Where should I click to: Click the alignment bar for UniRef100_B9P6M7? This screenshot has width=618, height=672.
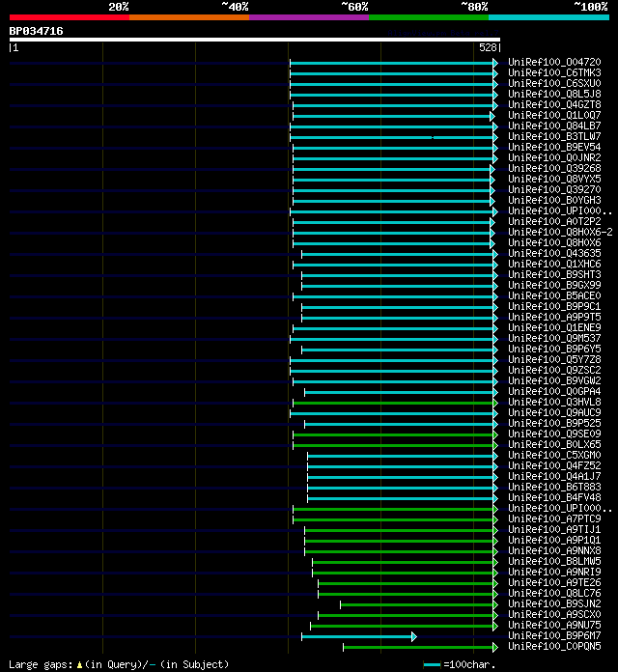[359, 637]
